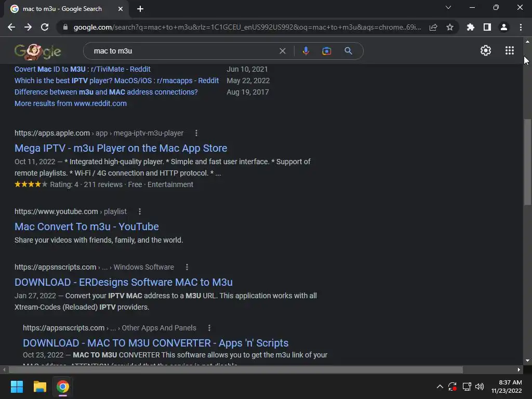Open 'More results from www.reddit.com'
The height and width of the screenshot is (399, 532).
click(71, 103)
